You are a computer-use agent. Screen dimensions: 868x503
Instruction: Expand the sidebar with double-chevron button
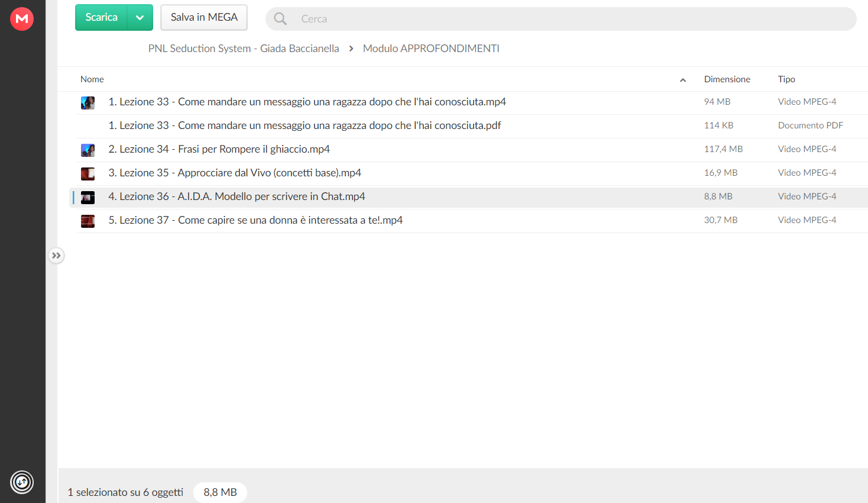56,256
